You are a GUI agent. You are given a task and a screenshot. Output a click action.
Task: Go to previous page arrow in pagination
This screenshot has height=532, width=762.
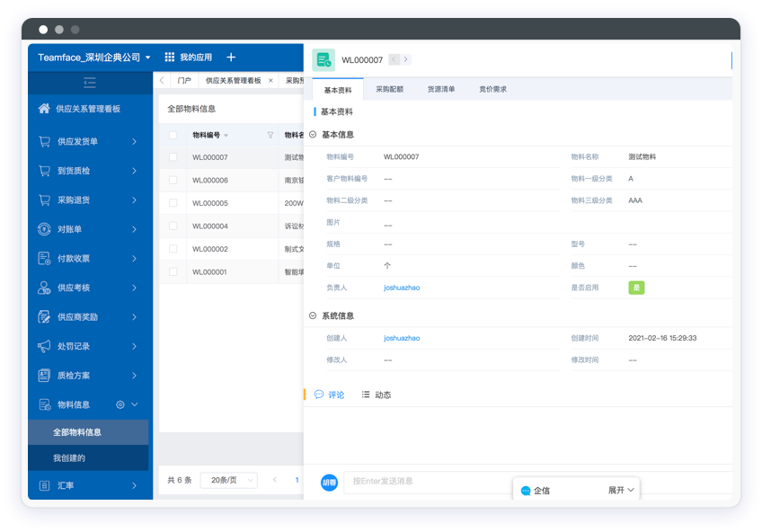tap(275, 480)
